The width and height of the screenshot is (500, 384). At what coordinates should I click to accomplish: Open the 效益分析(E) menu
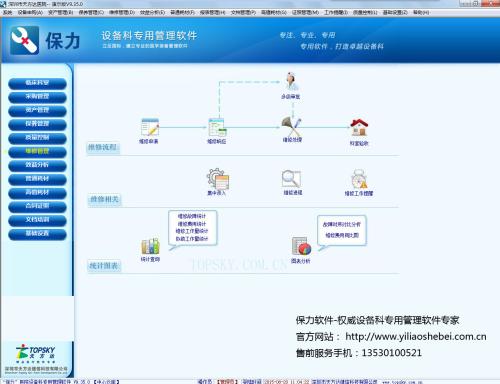click(152, 12)
